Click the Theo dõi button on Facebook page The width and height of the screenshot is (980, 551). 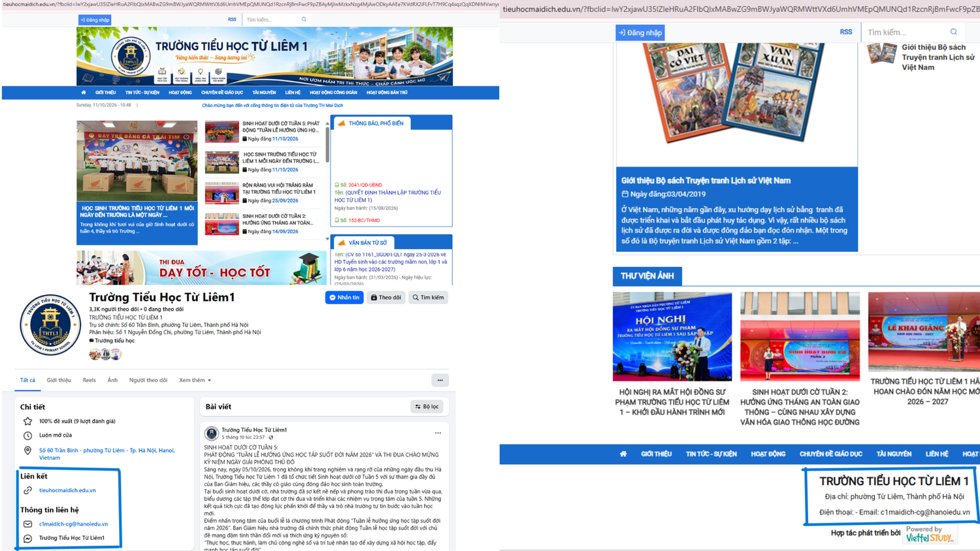tap(386, 298)
